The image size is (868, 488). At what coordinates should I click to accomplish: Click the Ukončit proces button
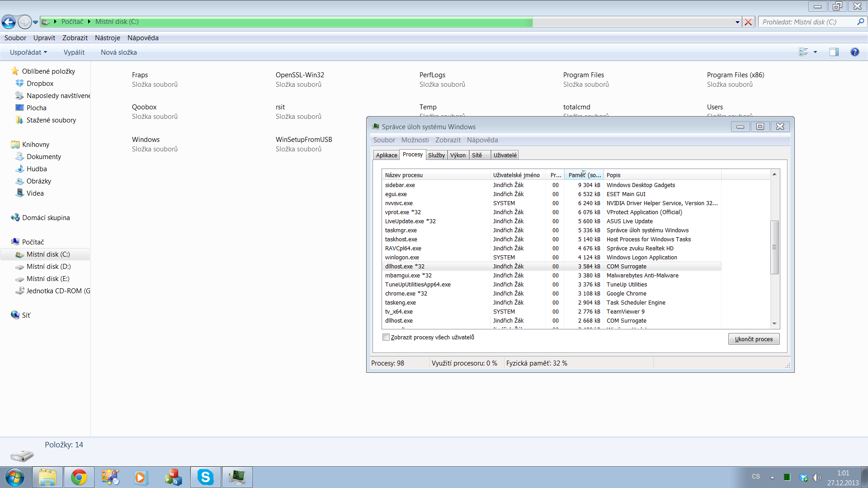coord(754,339)
